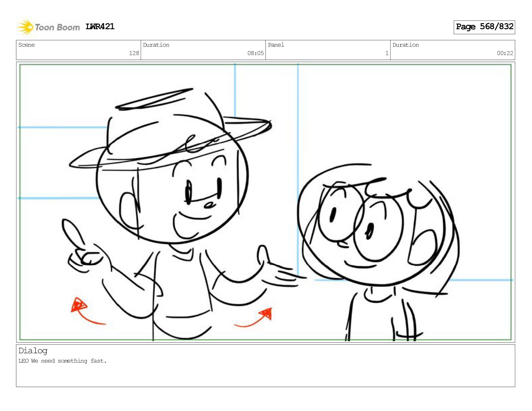
Task: Click the girl's round glasses in the sketch
Action: point(360,222)
